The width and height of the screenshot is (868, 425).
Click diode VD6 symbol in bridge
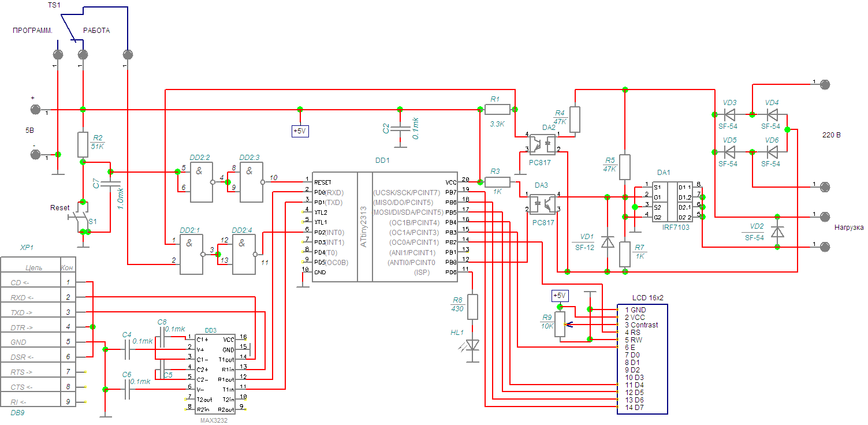[x=772, y=152]
